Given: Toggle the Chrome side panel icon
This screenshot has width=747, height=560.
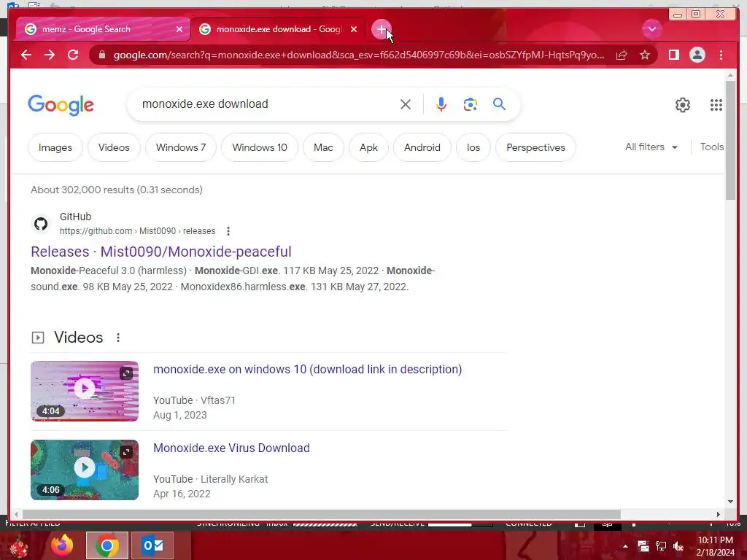Looking at the screenshot, I should pyautogui.click(x=673, y=55).
